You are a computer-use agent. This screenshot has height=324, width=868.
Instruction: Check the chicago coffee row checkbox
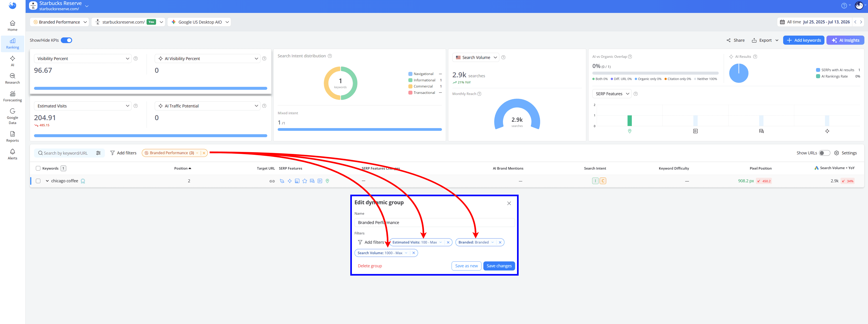(38, 181)
